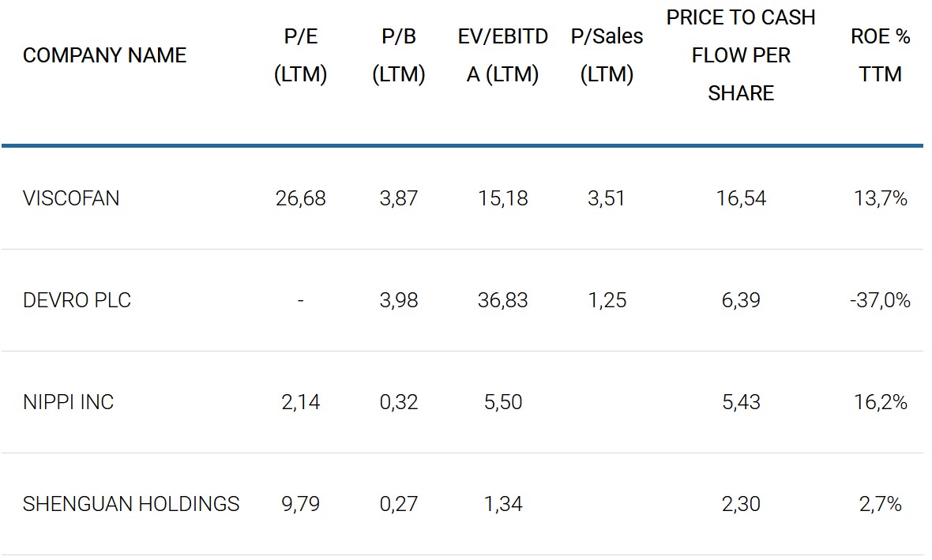Viewport: 932px width, 560px height.
Task: Click the COMPANY NAME column header
Action: coord(104,55)
